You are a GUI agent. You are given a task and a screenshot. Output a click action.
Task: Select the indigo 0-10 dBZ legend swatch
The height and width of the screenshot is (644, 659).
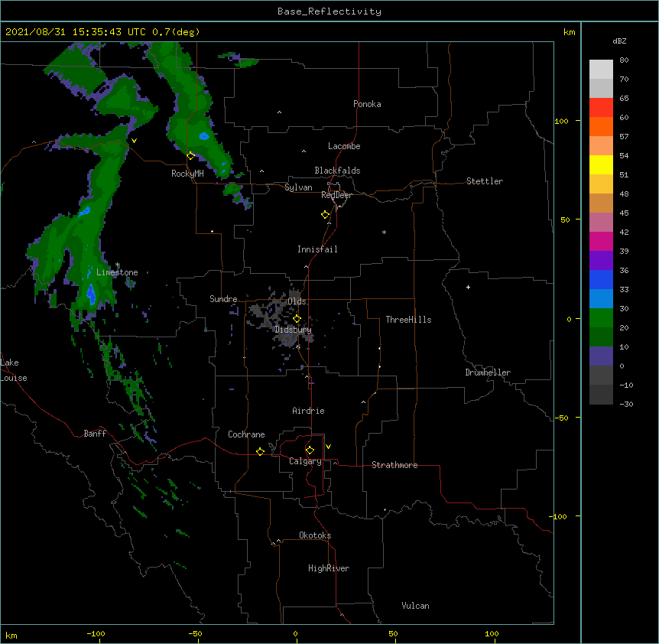pyautogui.click(x=601, y=356)
